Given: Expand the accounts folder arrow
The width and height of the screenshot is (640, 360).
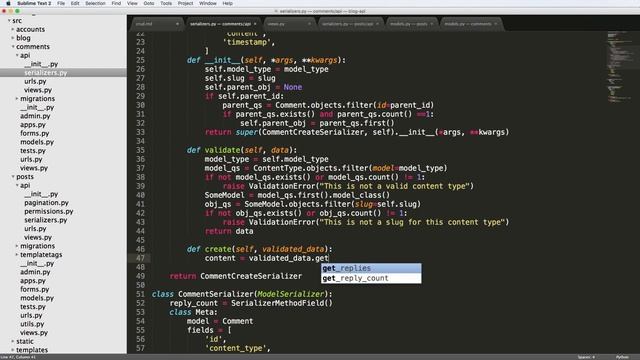Looking at the screenshot, I should 13,29.
